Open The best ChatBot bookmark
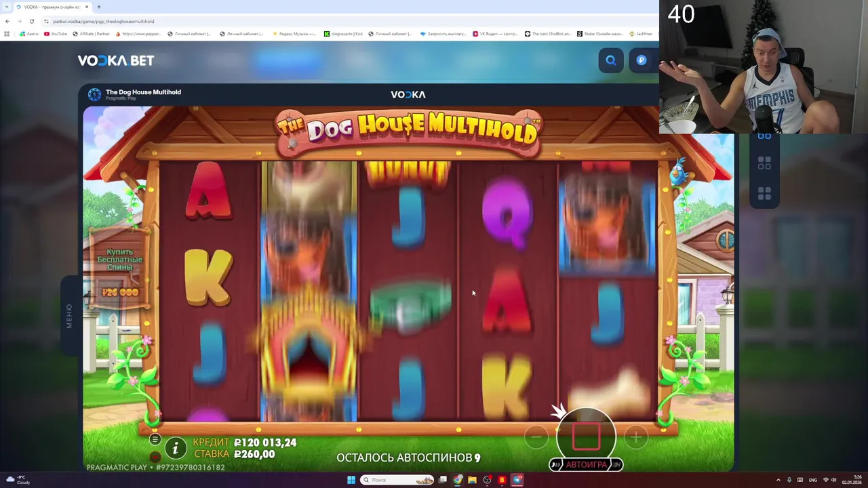This screenshot has width=868, height=488. point(548,34)
